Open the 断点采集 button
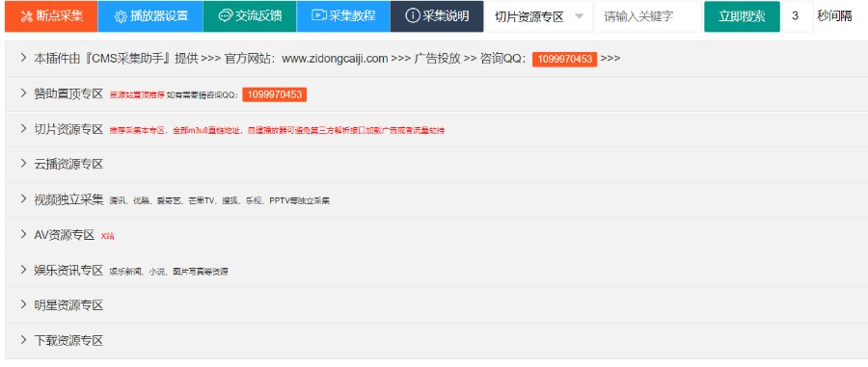 [51, 16]
